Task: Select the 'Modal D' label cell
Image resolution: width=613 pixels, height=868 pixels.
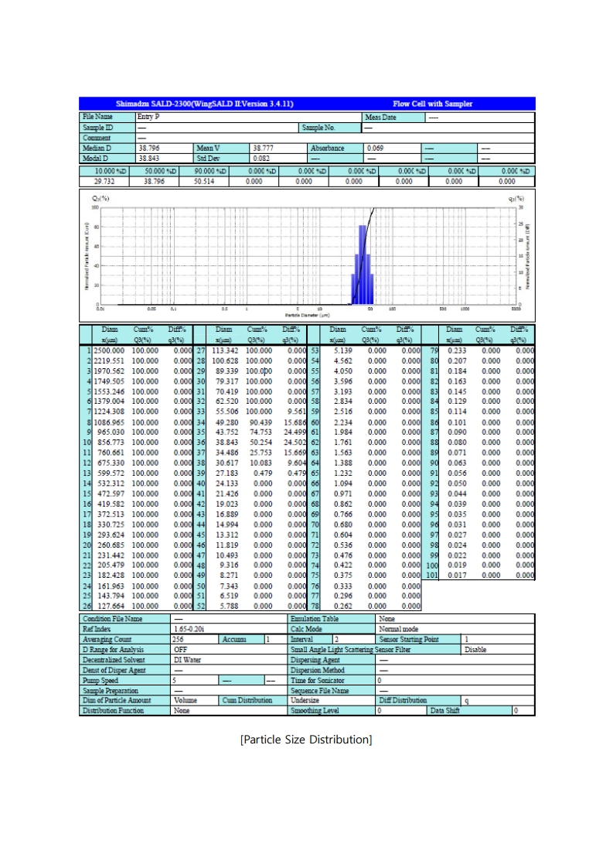Action: 107,159
